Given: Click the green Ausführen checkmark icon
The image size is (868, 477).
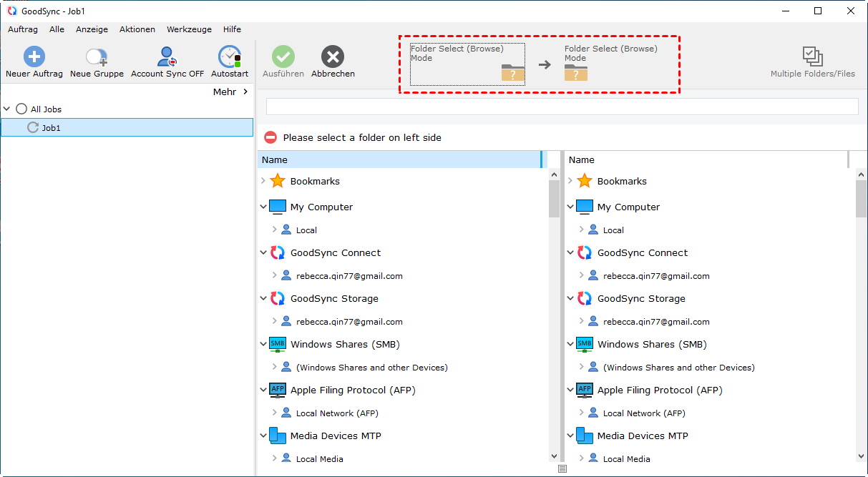Looking at the screenshot, I should (x=283, y=57).
